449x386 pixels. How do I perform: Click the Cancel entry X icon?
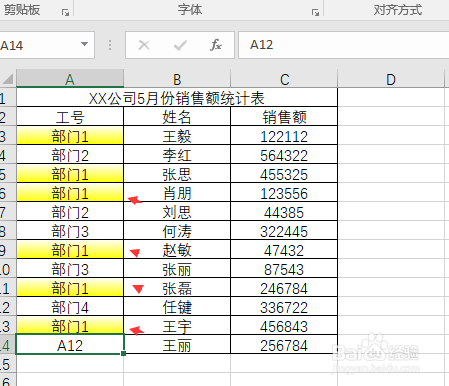[144, 45]
